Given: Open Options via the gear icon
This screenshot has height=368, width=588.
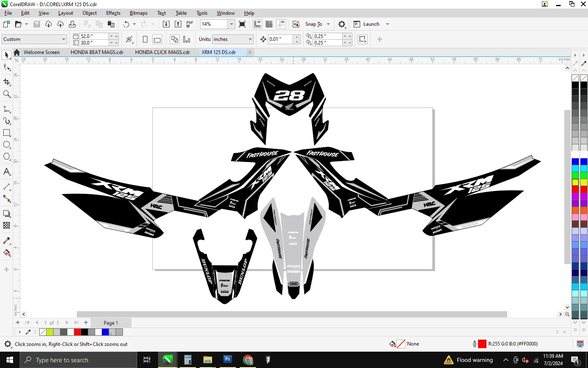Looking at the screenshot, I should (342, 24).
